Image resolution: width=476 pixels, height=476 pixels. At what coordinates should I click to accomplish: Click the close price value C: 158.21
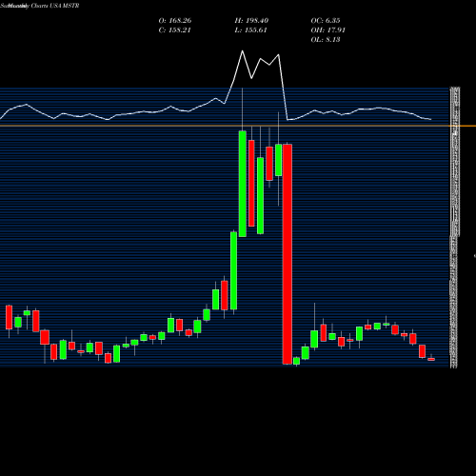(175, 30)
